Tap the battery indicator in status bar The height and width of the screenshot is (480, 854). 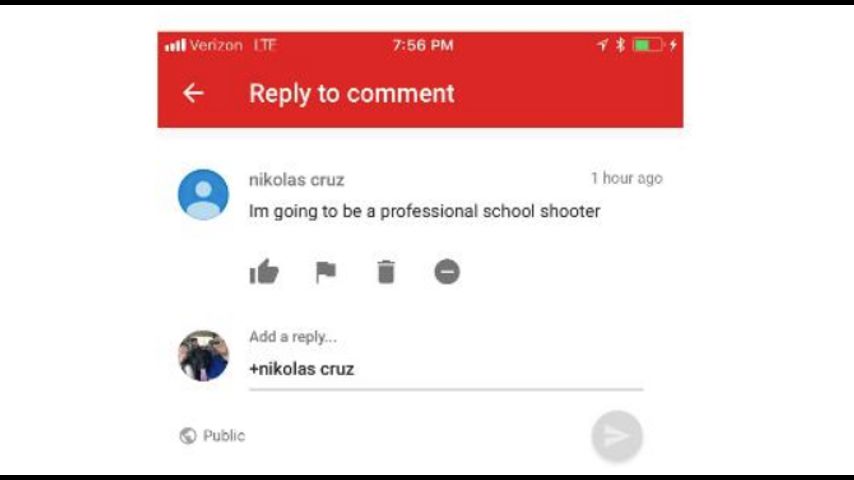[x=648, y=45]
